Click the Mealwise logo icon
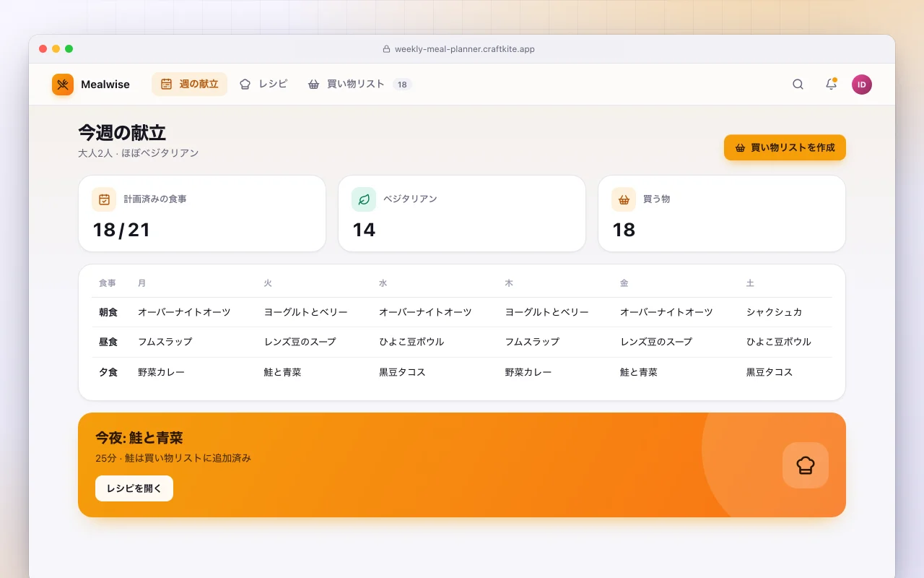 (x=63, y=85)
